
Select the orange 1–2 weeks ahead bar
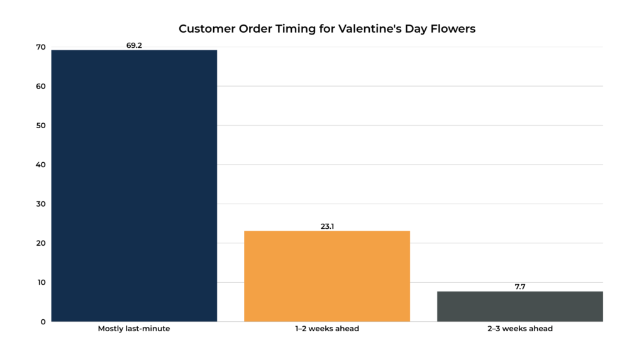(x=327, y=276)
